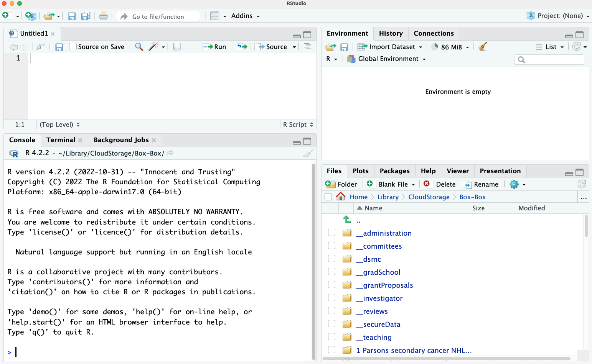
Task: Open the List view mode dropdown
Action: [x=550, y=47]
